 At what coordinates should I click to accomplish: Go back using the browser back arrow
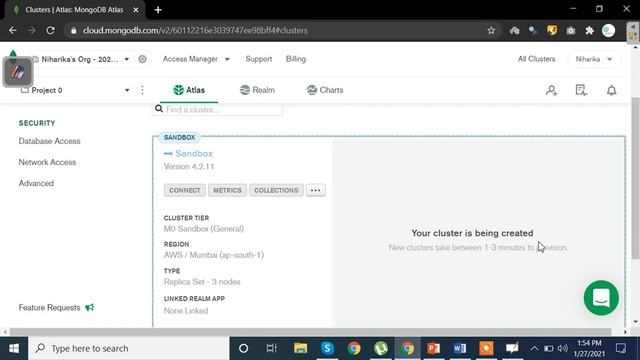pos(13,30)
